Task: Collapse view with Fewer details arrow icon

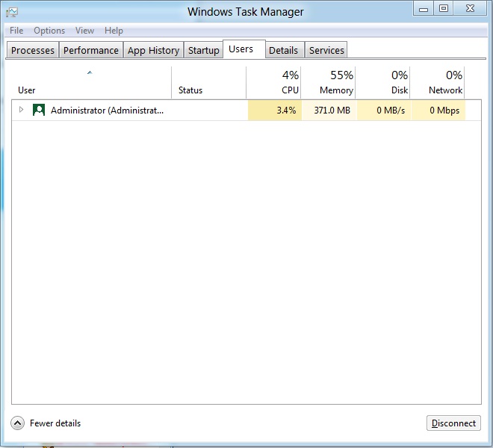Action: pos(17,423)
